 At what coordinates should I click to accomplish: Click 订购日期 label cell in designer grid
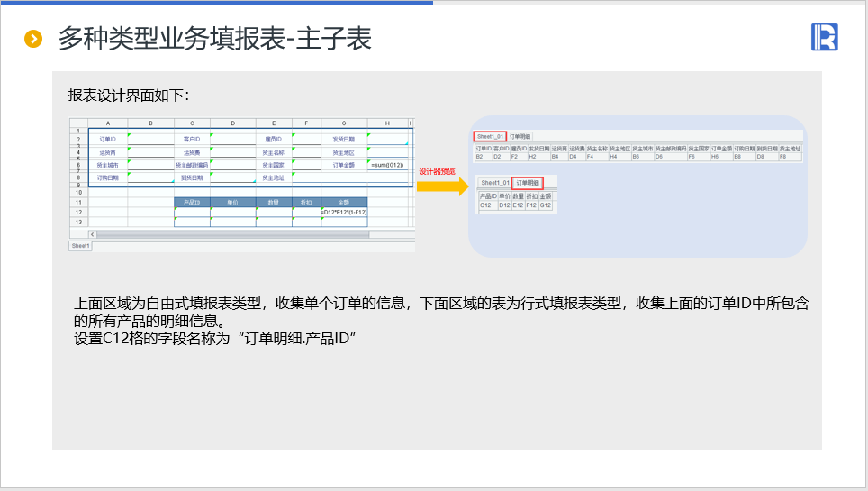pyautogui.click(x=108, y=177)
